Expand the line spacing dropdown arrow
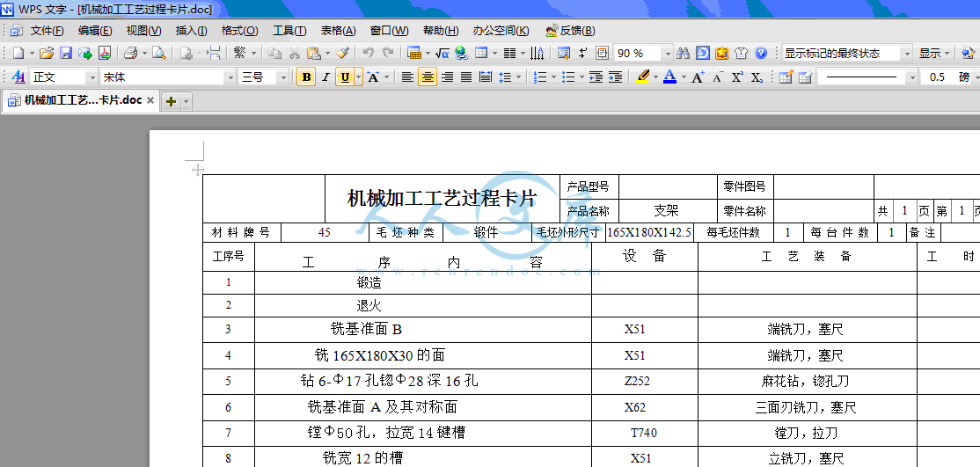This screenshot has width=980, height=467. coord(518,77)
